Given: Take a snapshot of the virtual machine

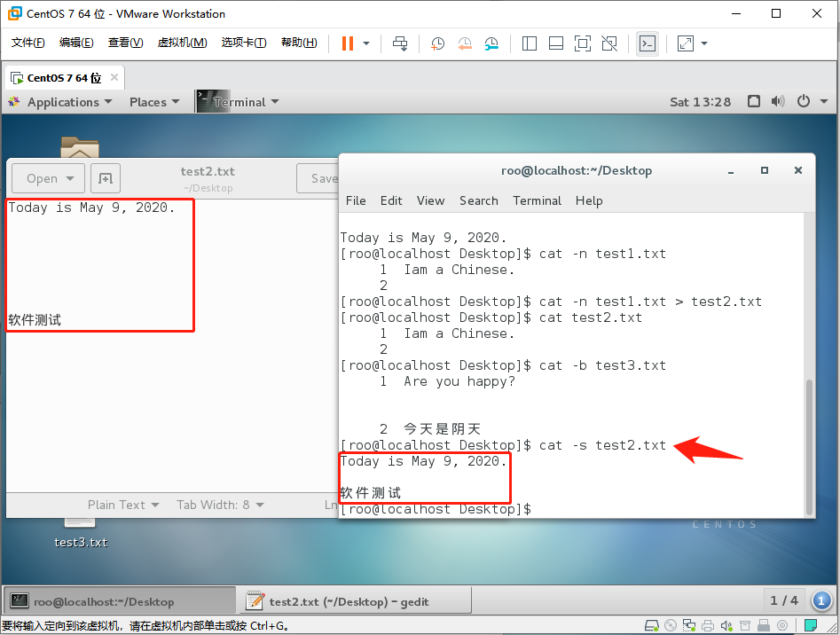Looking at the screenshot, I should point(437,43).
